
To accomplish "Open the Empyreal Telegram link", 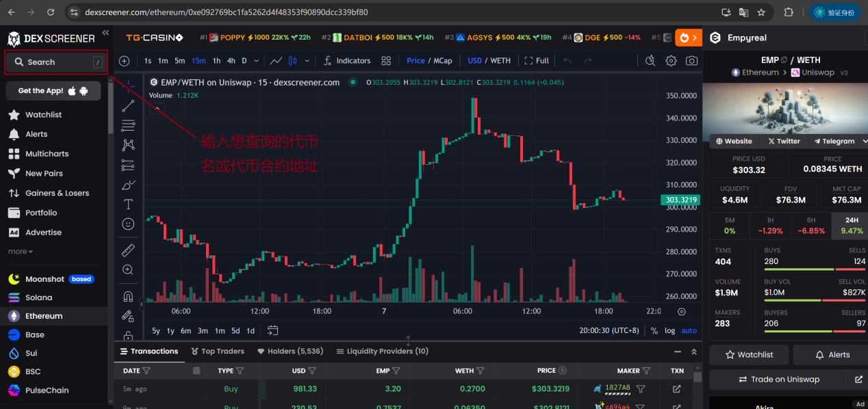I will (834, 141).
